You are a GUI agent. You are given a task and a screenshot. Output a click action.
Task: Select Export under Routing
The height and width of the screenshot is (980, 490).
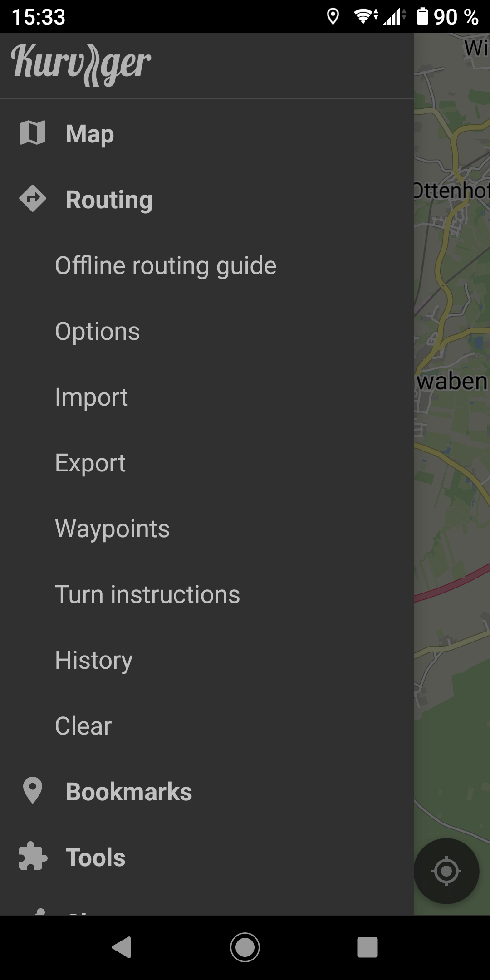pos(207,463)
